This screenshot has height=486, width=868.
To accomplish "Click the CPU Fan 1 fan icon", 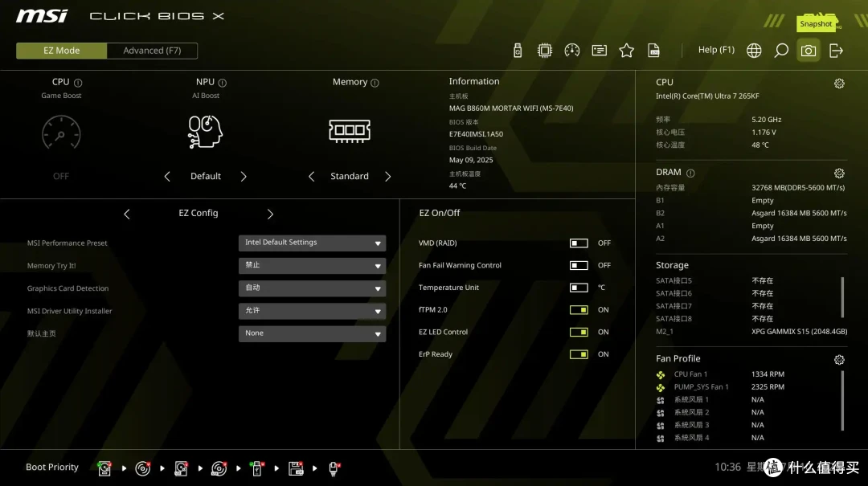I will coord(661,374).
